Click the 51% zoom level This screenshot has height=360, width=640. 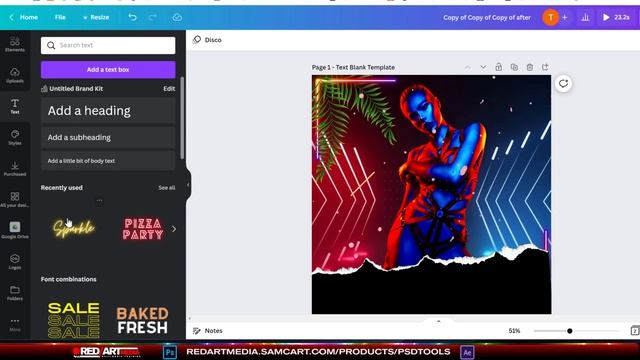pyautogui.click(x=514, y=331)
